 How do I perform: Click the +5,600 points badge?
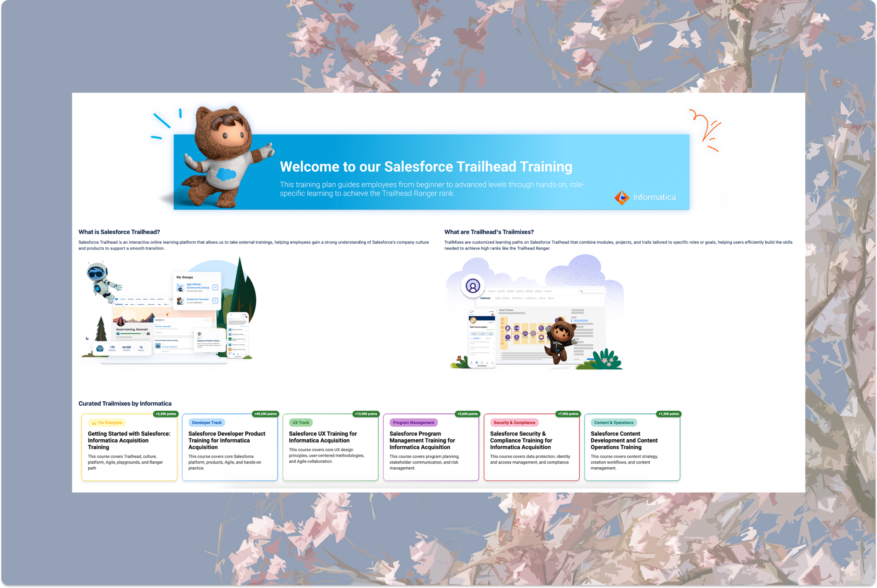coord(467,414)
